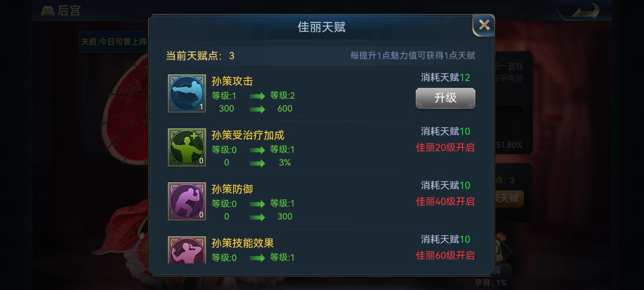Tap the red 佳丽60级开启 unlock notice
Viewport: 644px width, 290px height.
pyautogui.click(x=445, y=255)
